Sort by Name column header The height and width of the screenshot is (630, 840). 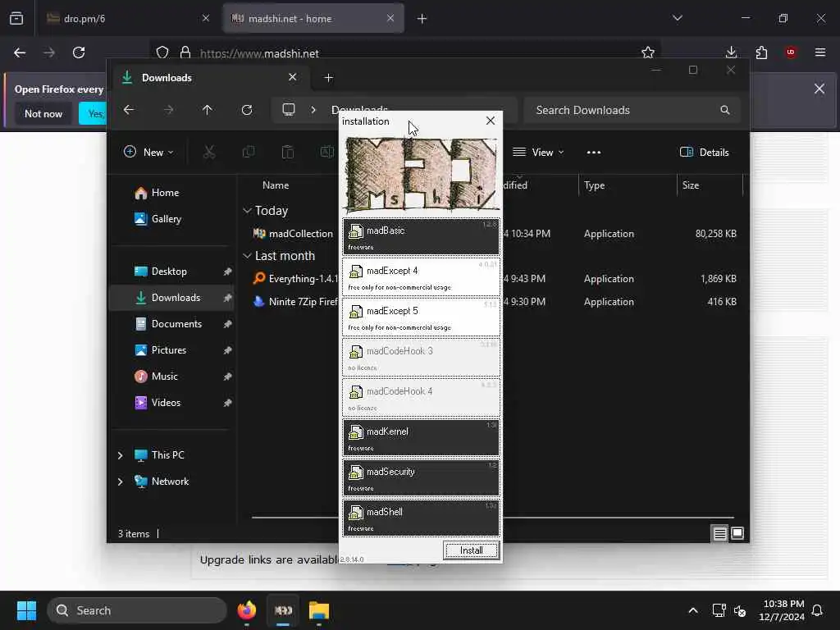coord(276,185)
